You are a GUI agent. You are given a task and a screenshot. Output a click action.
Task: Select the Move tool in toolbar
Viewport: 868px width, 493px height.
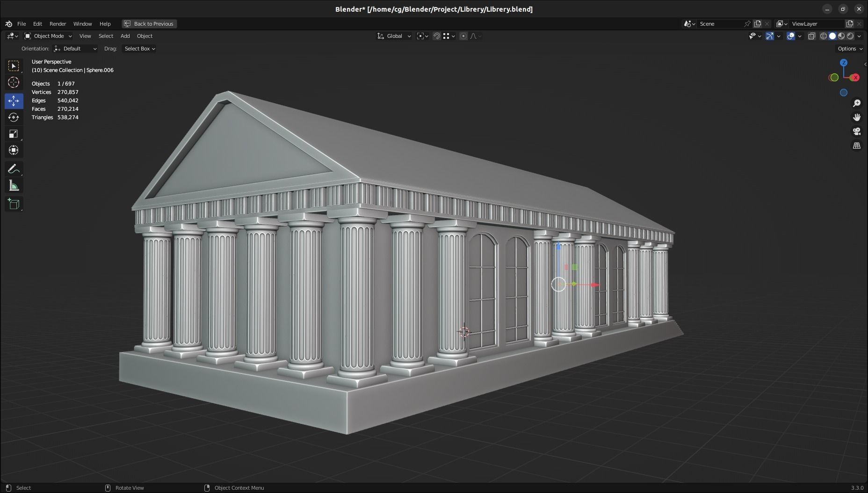point(14,101)
